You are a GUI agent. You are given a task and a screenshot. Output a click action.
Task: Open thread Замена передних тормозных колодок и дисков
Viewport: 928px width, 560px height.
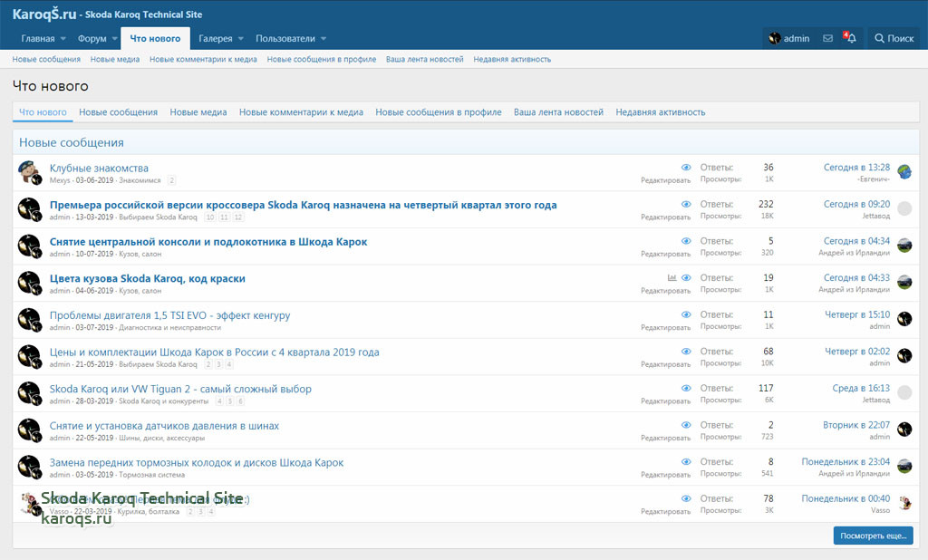tap(197, 462)
